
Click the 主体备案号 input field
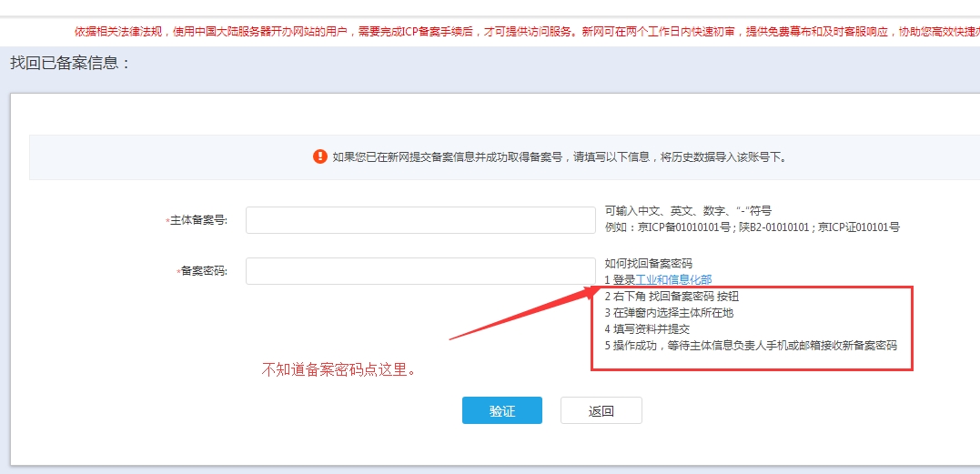pos(419,220)
